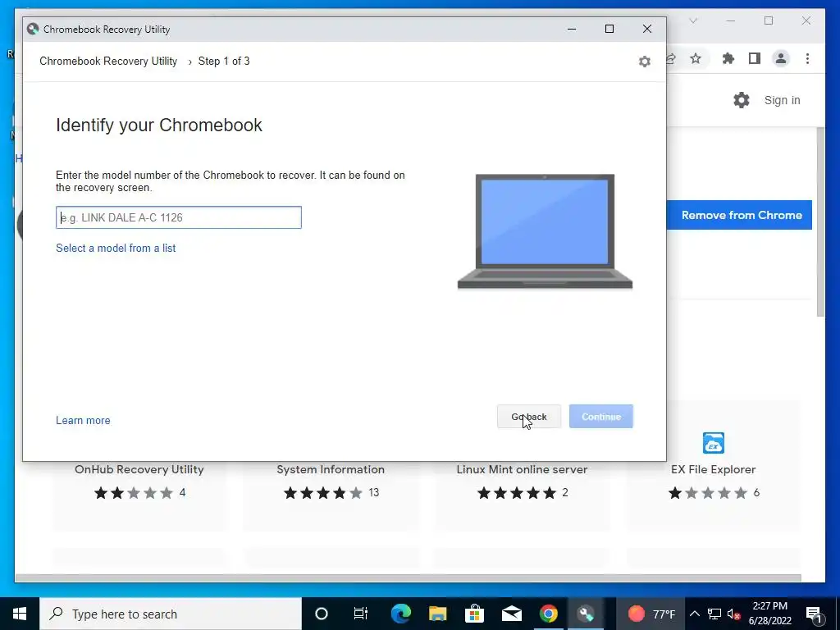Close the Chromebook Recovery Utility window

(x=647, y=29)
